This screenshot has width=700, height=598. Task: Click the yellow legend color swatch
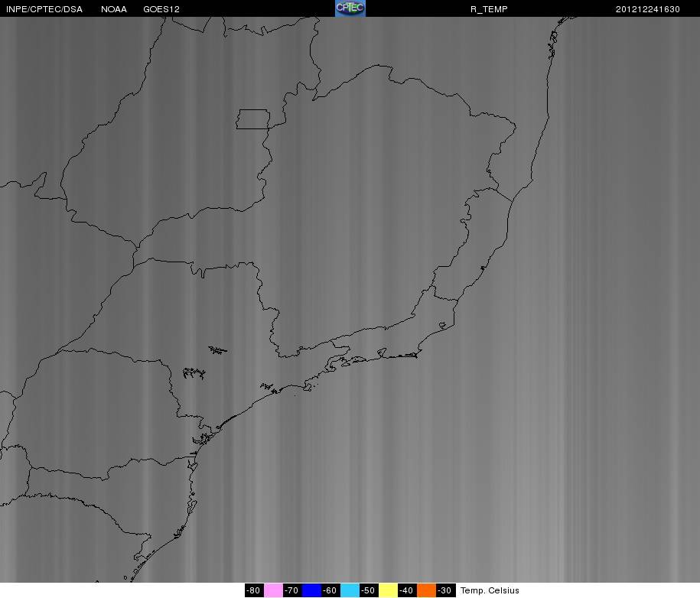pos(388,590)
